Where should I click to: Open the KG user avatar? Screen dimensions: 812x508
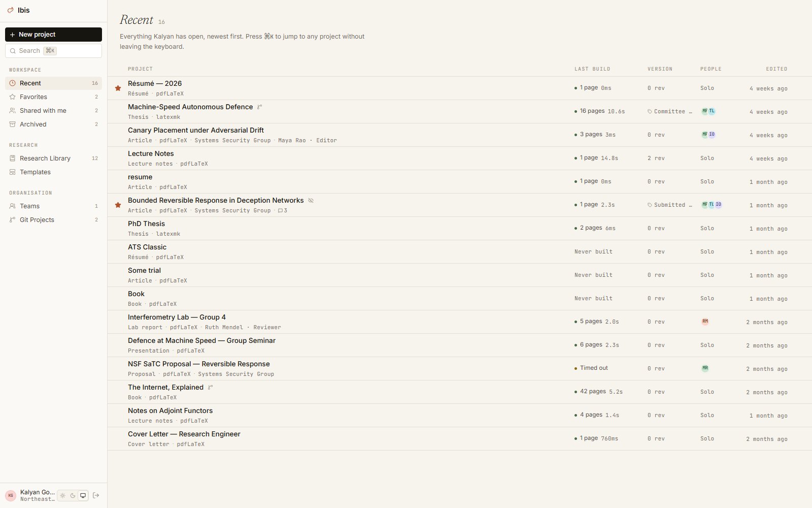coord(11,495)
